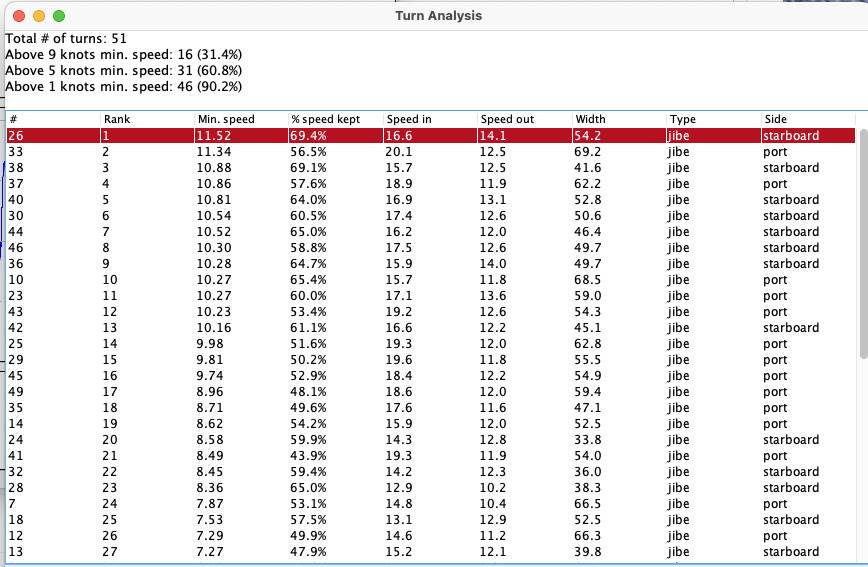Click the Rank column header
Screen dimensions: 868x567
tap(117, 119)
